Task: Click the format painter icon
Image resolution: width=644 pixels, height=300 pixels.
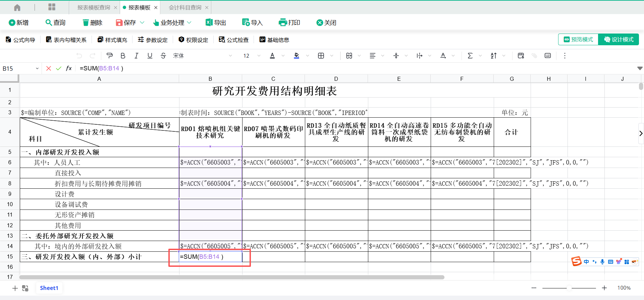Action: (109, 56)
